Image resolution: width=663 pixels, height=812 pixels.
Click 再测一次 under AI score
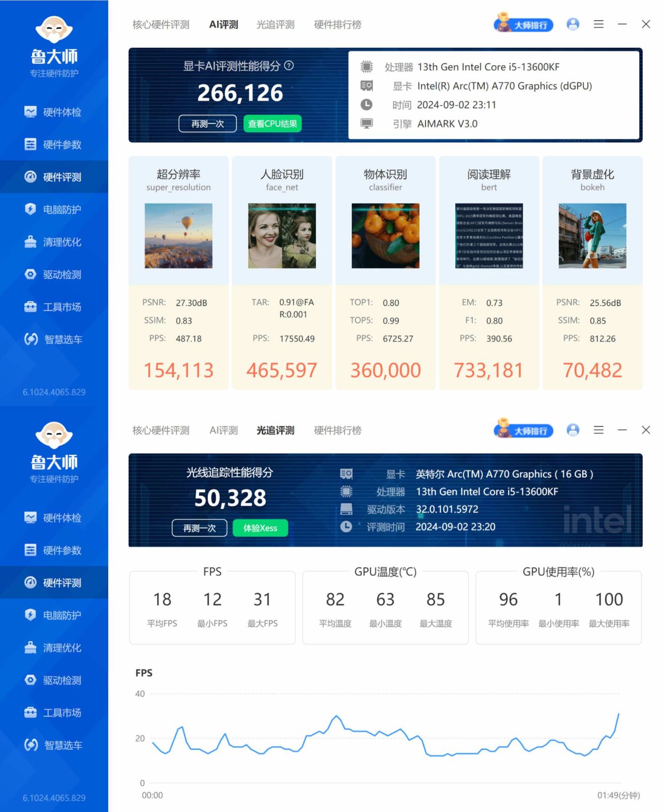click(208, 124)
